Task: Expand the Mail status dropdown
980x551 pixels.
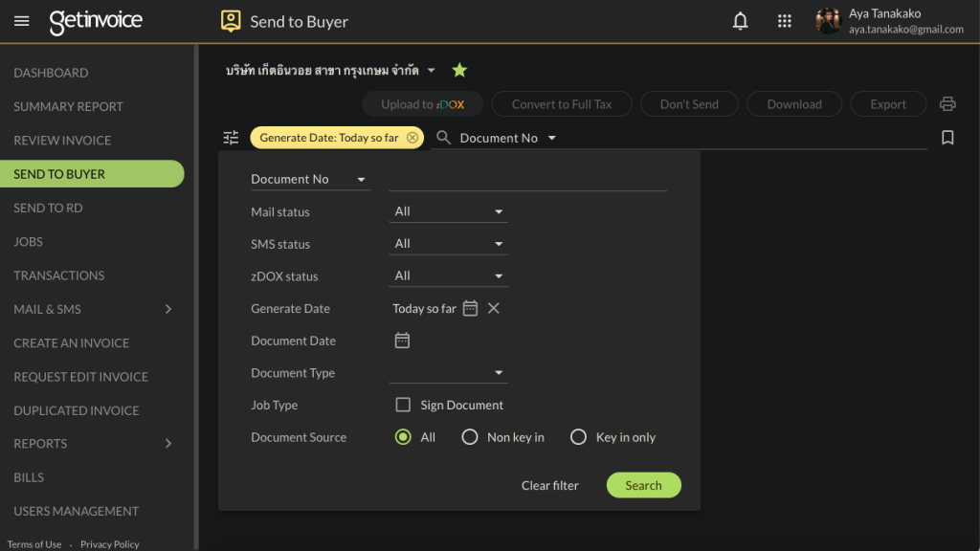Action: point(448,211)
